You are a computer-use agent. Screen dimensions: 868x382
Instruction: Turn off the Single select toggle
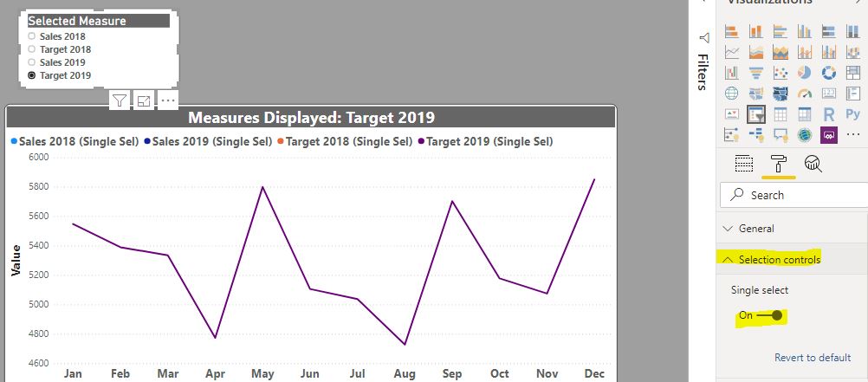(x=769, y=315)
